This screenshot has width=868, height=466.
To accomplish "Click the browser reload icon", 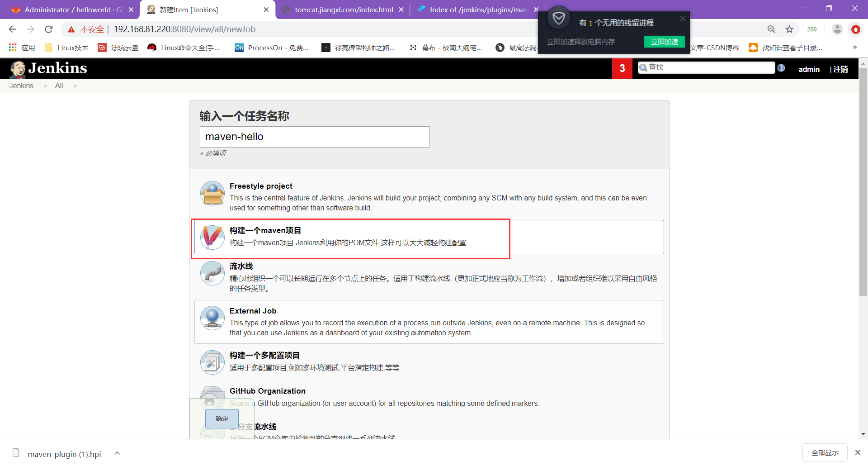I will [x=48, y=29].
